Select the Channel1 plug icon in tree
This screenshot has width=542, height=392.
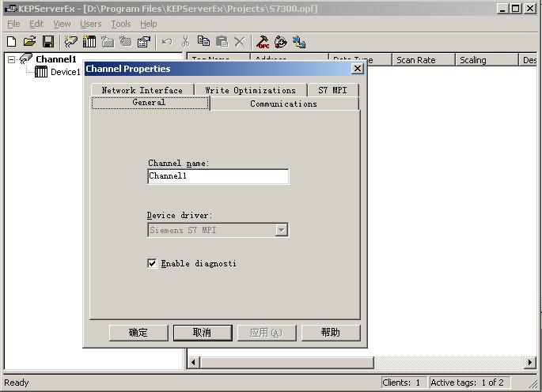(26, 58)
